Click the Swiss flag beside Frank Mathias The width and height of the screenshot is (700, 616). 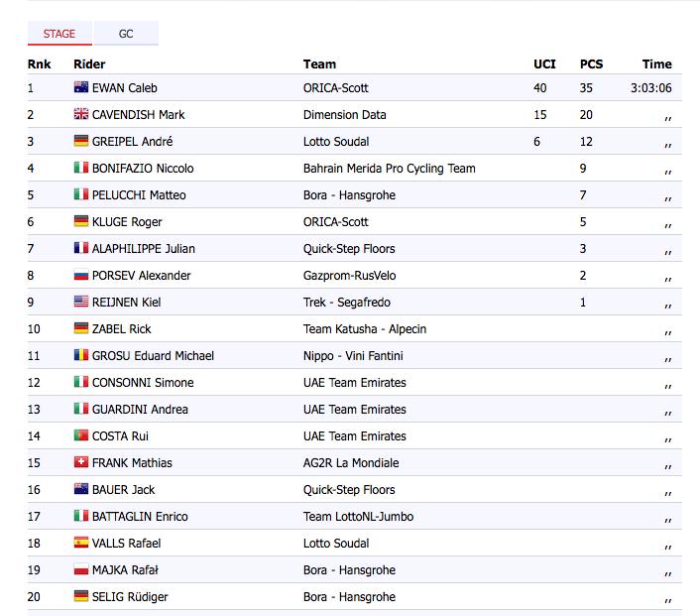click(81, 463)
